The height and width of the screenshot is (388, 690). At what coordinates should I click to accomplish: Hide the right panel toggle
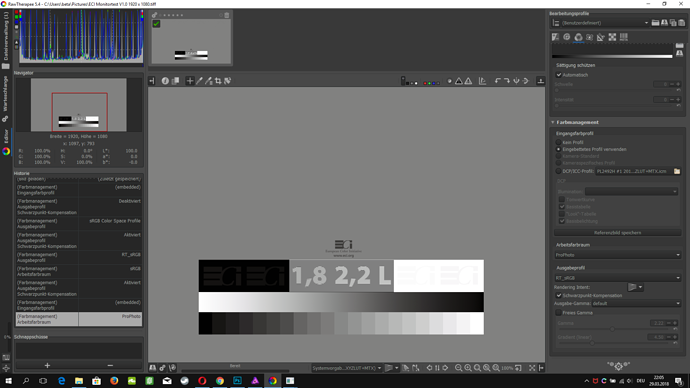(541, 368)
